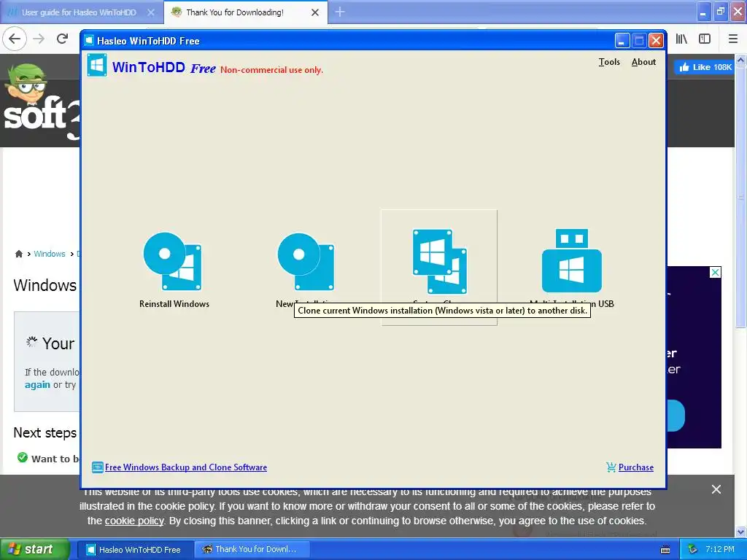The height and width of the screenshot is (560, 747).
Task: Open the Windows Start menu
Action: point(34,549)
